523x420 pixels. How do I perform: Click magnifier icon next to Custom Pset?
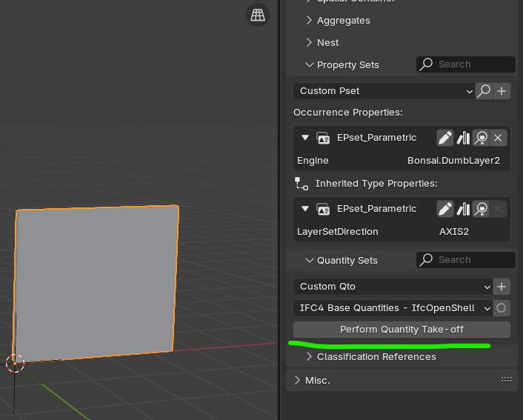[x=484, y=91]
